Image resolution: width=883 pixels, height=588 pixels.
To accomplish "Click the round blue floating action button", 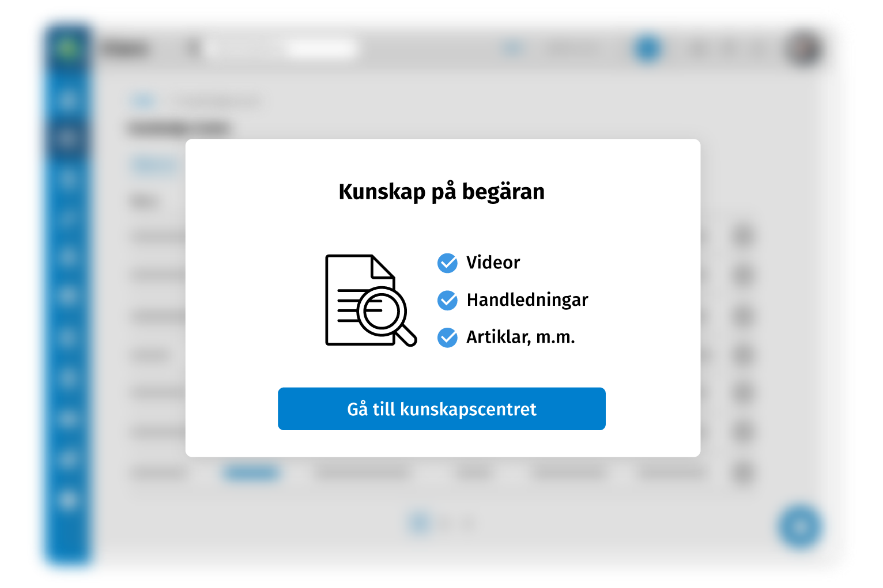I will pyautogui.click(x=800, y=526).
